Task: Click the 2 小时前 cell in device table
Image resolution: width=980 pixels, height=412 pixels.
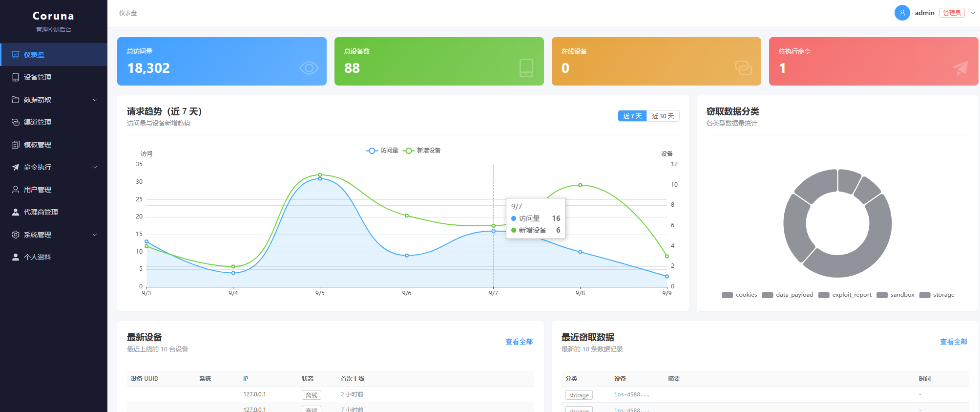Action: tap(352, 394)
